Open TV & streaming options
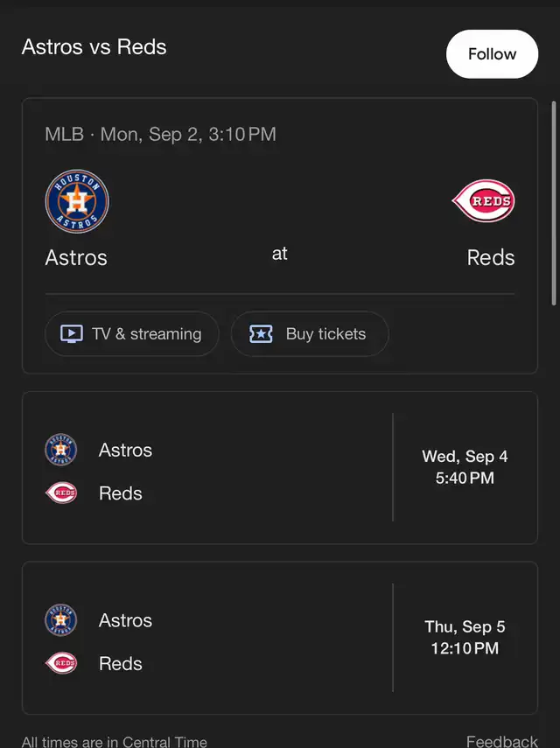Viewport: 560px width, 748px height. (x=132, y=334)
